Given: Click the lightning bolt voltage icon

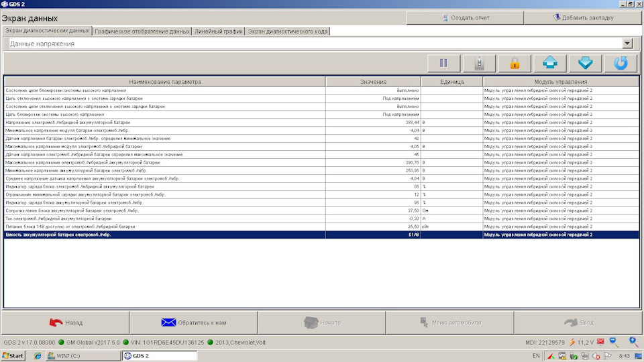Looking at the screenshot, I should point(572,342).
